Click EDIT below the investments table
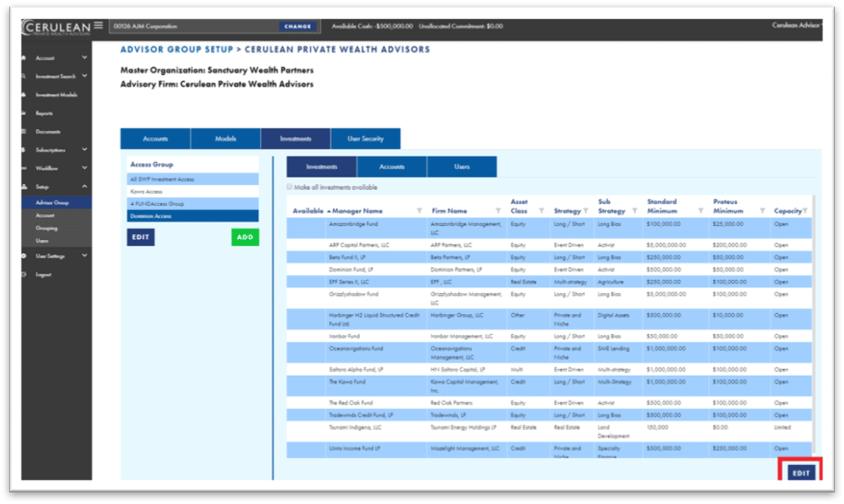Image resolution: width=844 pixels, height=504 pixels. pos(801,473)
